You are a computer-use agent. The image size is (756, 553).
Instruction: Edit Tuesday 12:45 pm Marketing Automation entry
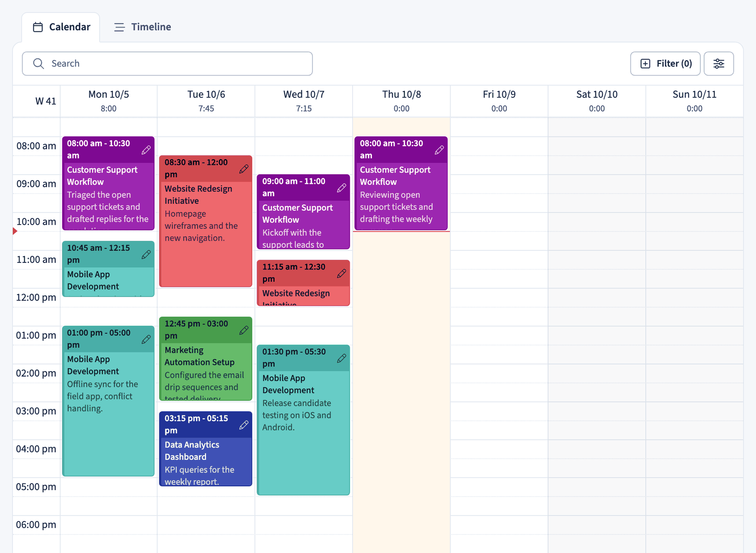244,330
